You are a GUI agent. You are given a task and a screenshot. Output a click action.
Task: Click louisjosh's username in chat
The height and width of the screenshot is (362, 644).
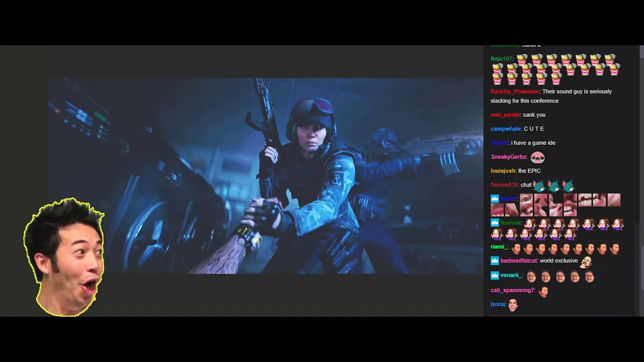click(x=503, y=171)
